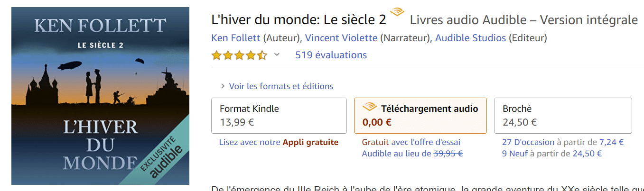This screenshot has width=644, height=191.
Task: Click the Appli gratuite link
Action: pyautogui.click(x=310, y=142)
